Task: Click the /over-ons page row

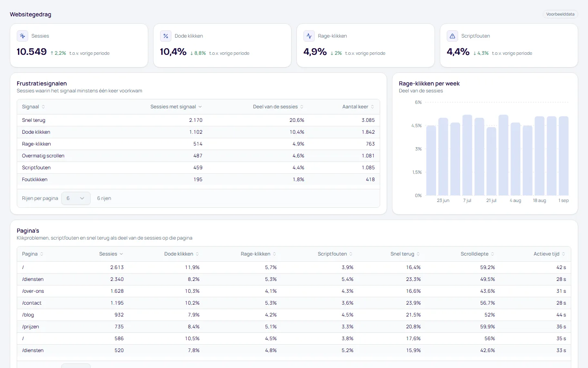Action: click(x=294, y=291)
